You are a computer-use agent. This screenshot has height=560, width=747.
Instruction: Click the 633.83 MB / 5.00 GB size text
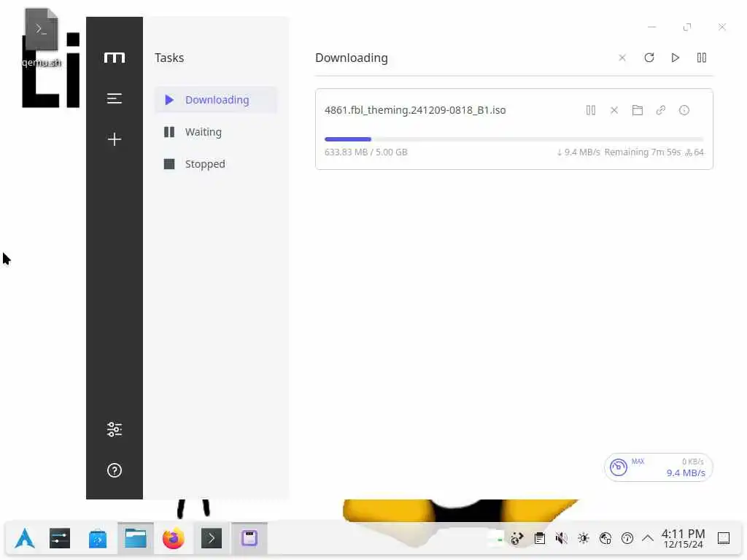366,152
